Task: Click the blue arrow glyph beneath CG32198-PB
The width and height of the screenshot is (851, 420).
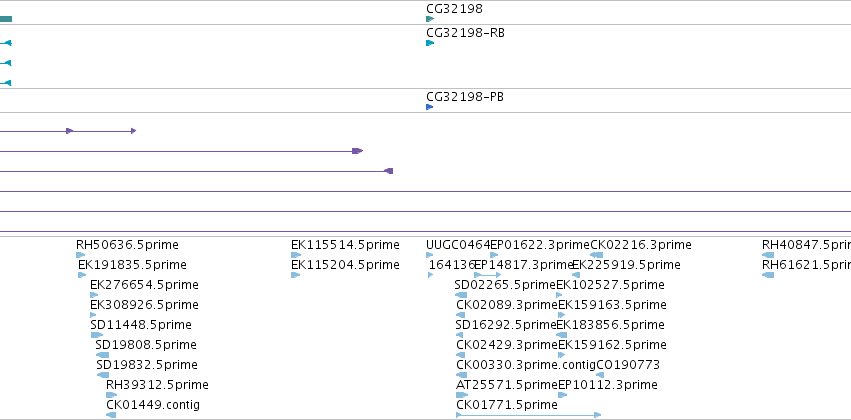Action: click(429, 107)
